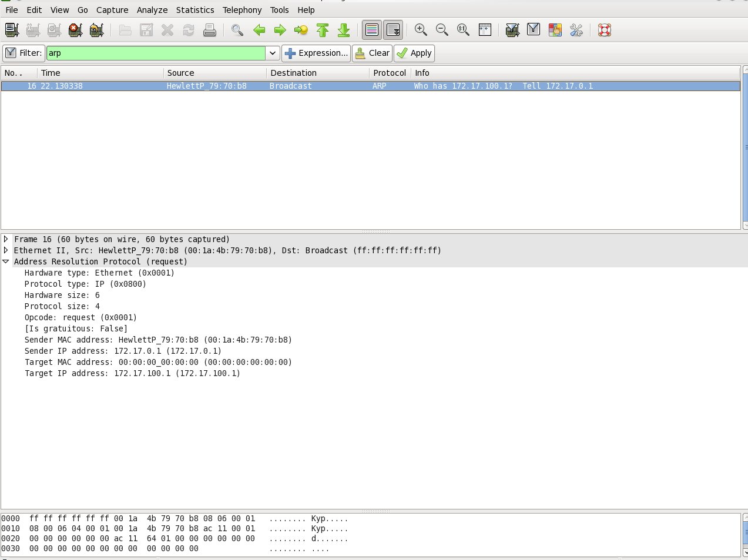This screenshot has height=560, width=748.
Task: Open the Telephony menu
Action: [x=242, y=10]
